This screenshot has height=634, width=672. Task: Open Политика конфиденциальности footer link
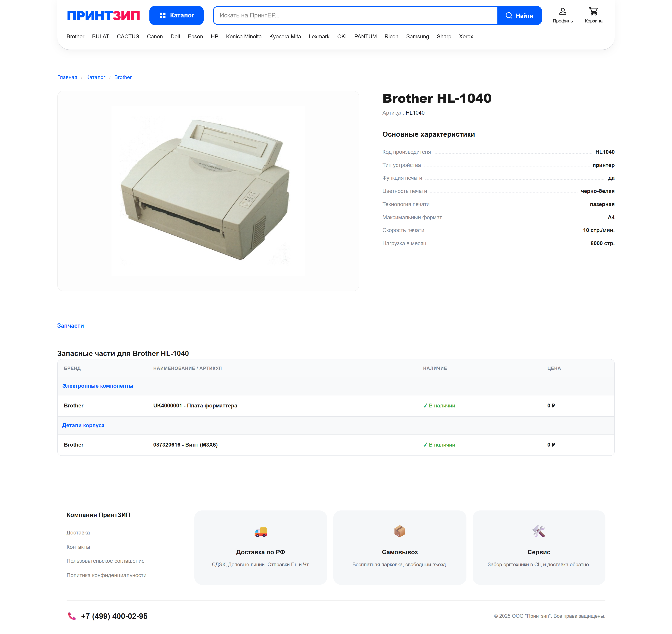(106, 575)
